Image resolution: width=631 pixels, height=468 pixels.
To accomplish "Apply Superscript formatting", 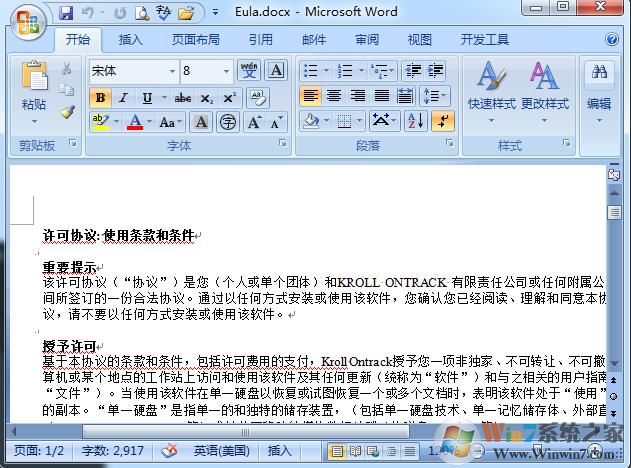I will click(230, 98).
